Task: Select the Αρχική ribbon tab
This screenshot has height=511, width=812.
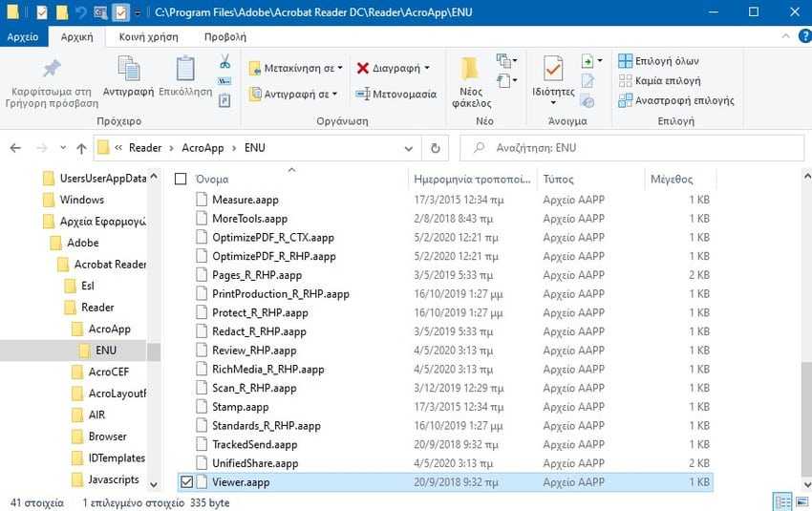Action: coord(76,36)
